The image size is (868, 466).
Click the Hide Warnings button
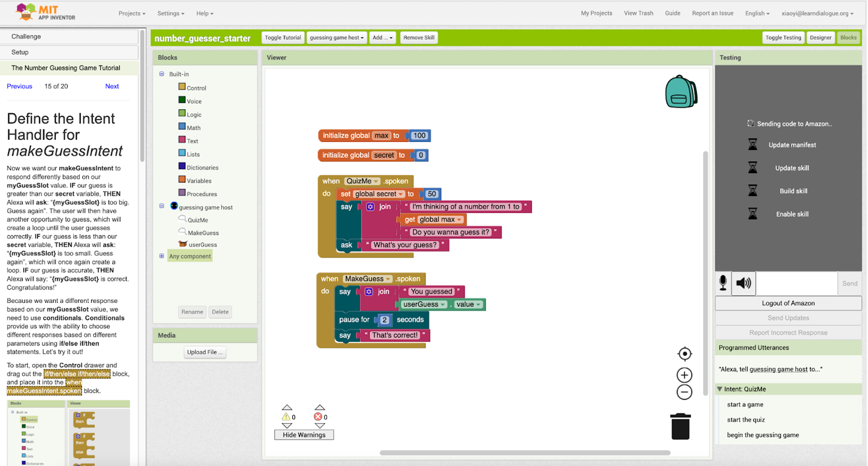304,435
